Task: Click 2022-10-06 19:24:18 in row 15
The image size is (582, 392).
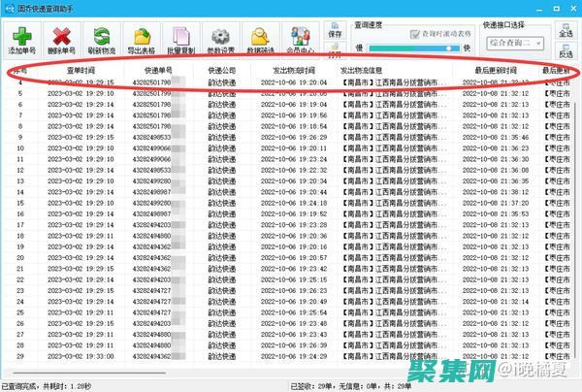Action: tap(294, 203)
